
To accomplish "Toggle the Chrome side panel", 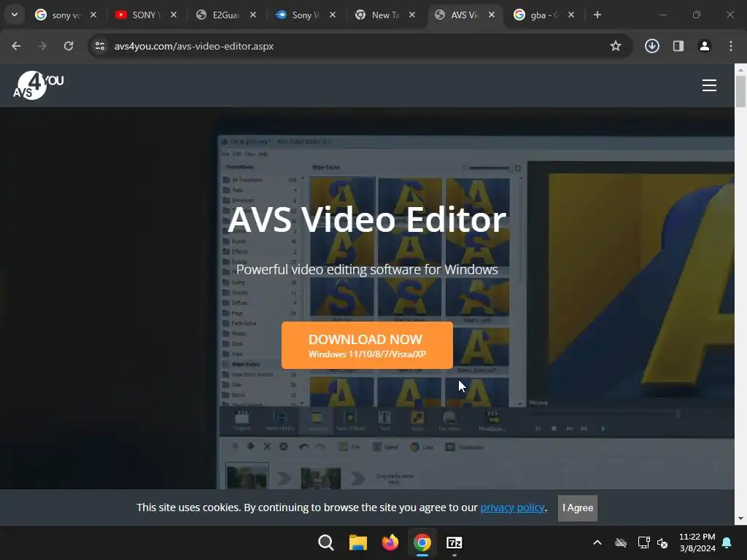I will click(x=678, y=46).
